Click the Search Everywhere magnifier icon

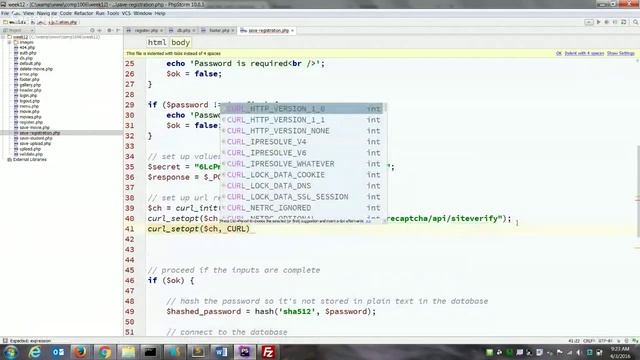point(636,22)
